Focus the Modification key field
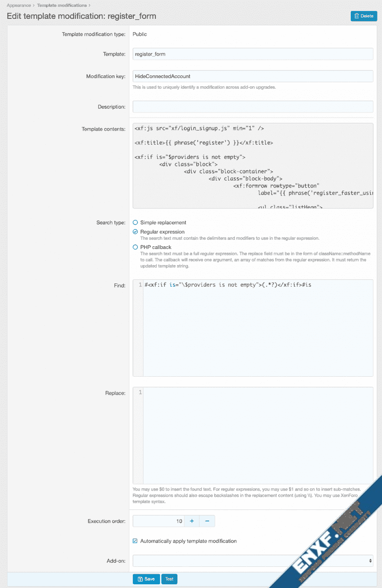 (x=252, y=76)
